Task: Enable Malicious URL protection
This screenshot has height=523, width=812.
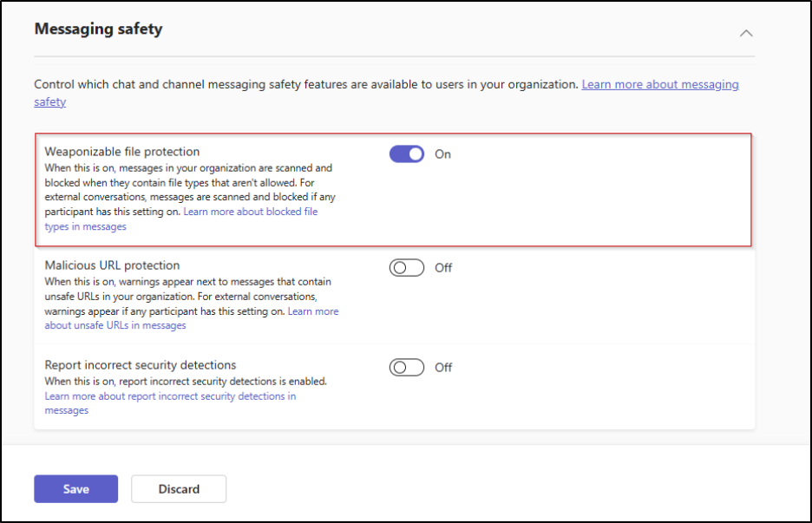Action: 406,267
